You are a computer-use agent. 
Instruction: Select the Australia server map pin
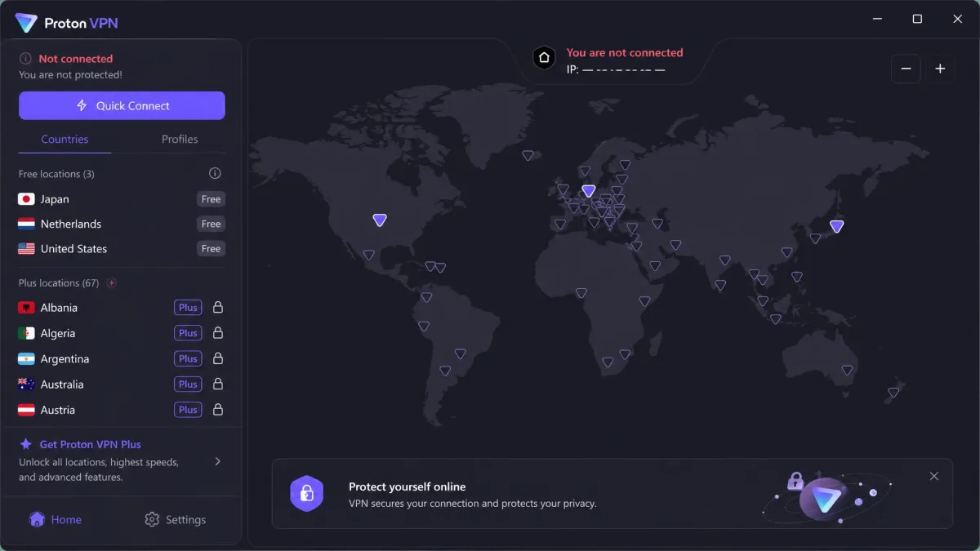[x=848, y=370]
